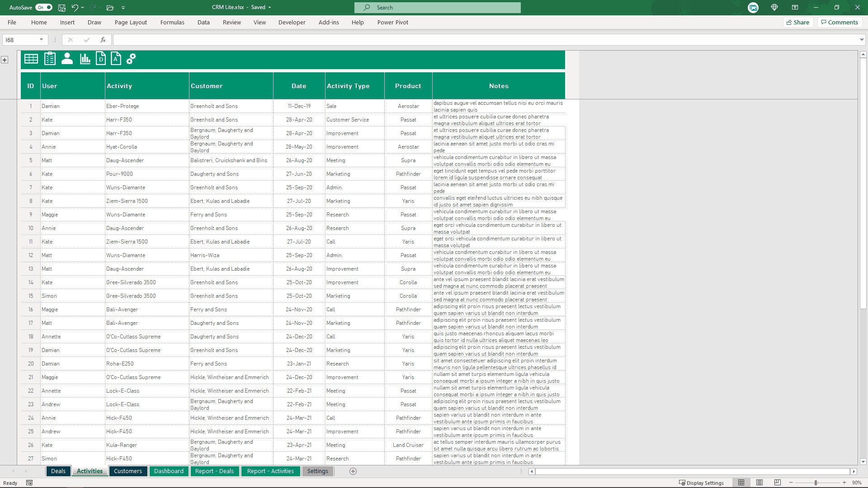Expand the Name Box dropdown arrow
The image size is (868, 488).
pyautogui.click(x=42, y=40)
